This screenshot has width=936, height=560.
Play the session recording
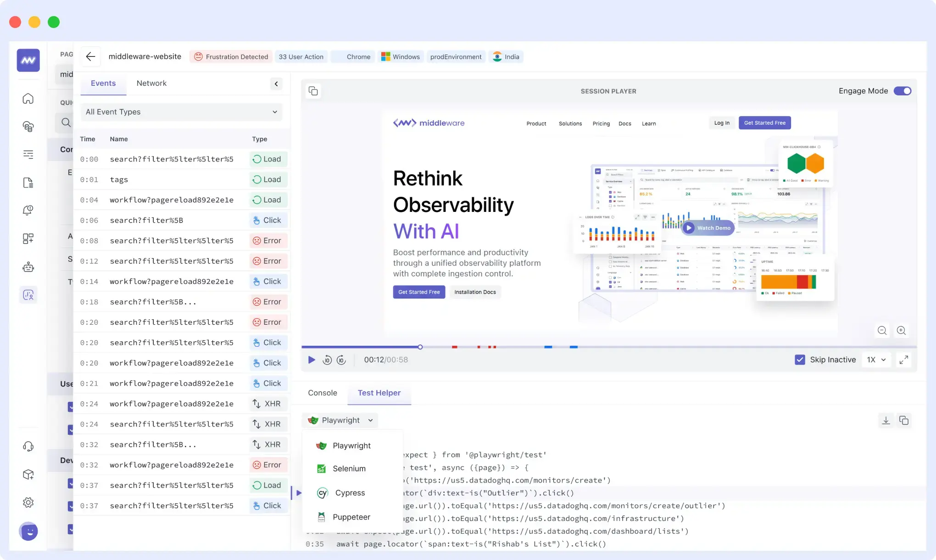[312, 360]
